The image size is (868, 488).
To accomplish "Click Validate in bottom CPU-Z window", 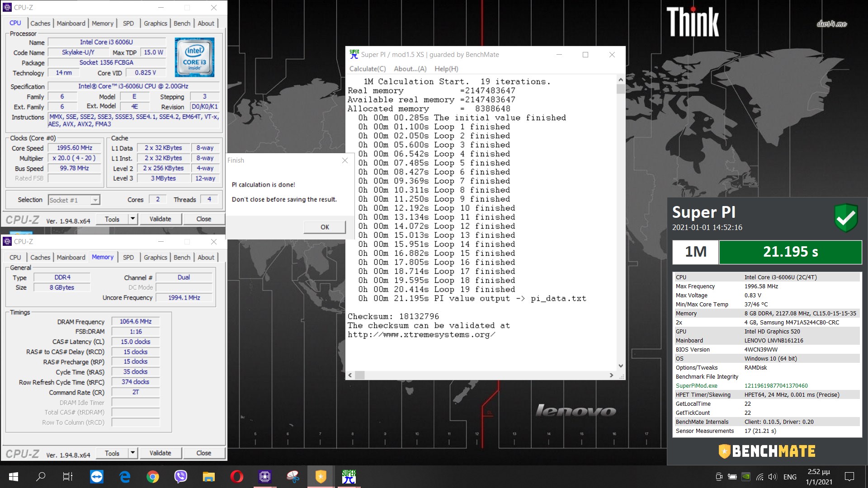I will [x=160, y=453].
